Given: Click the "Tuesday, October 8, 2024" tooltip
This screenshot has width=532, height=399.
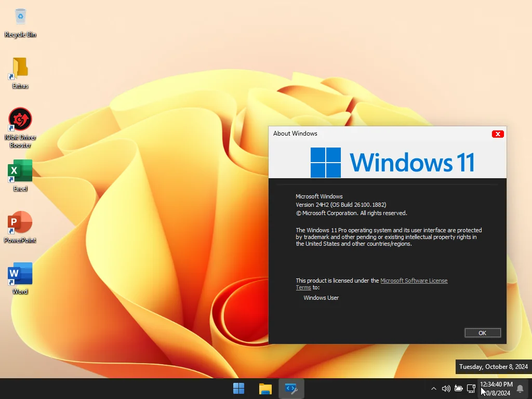Looking at the screenshot, I should 494,367.
